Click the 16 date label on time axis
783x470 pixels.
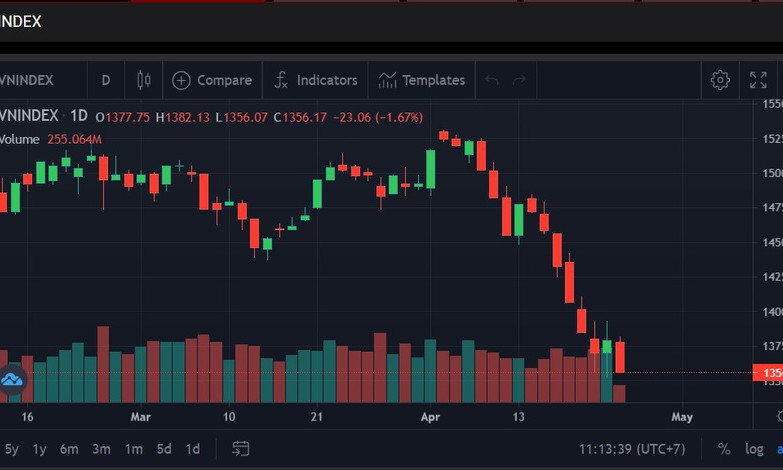click(27, 417)
